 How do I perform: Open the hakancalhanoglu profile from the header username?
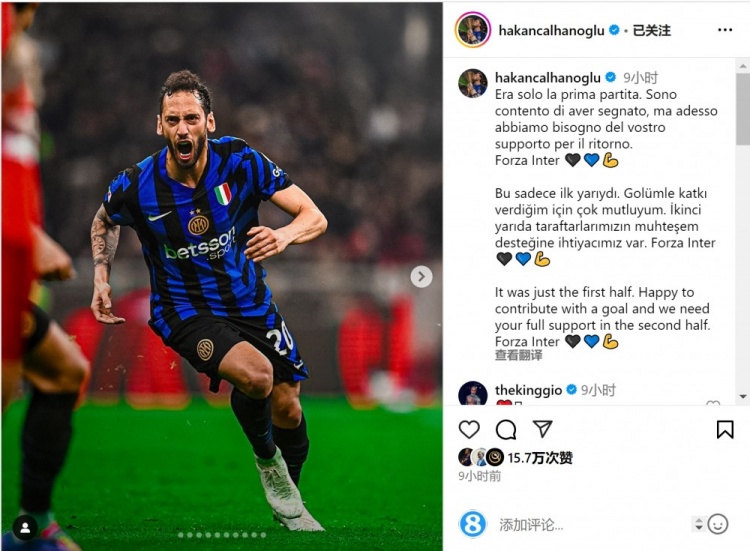click(x=551, y=31)
